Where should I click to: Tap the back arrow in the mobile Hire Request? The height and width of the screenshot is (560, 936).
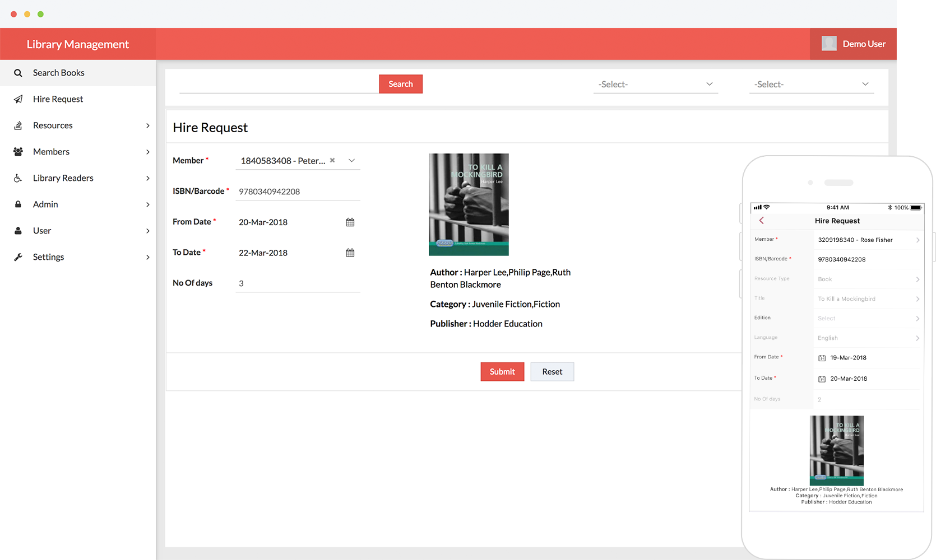click(x=762, y=221)
